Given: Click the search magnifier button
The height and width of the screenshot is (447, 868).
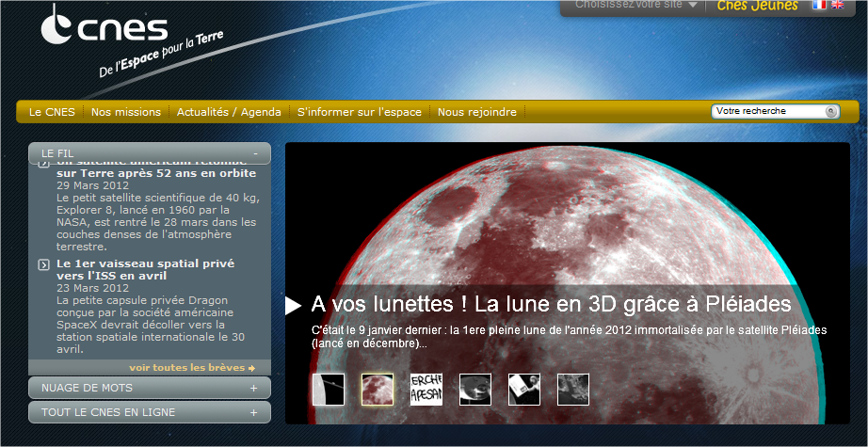Looking at the screenshot, I should (831, 111).
